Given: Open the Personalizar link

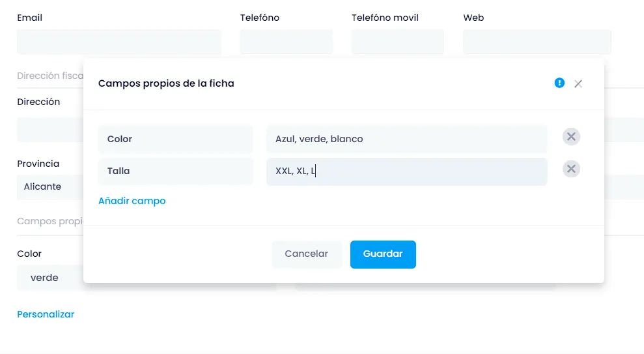Looking at the screenshot, I should [46, 314].
